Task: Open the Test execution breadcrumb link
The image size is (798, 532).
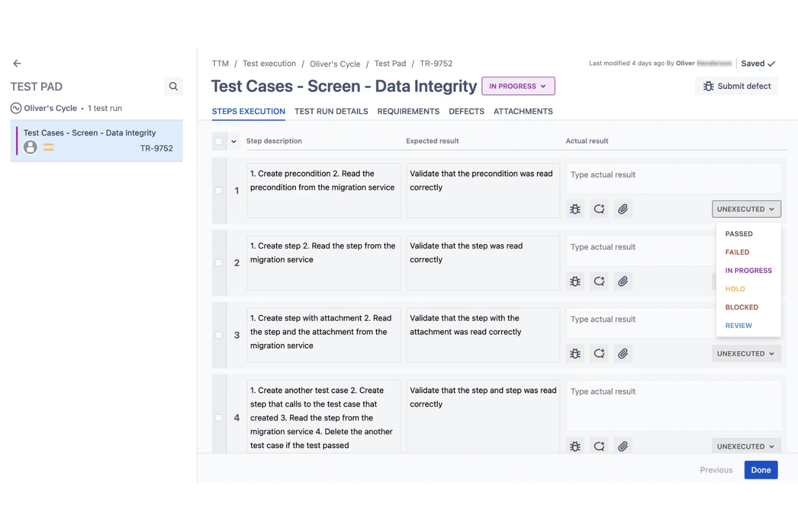Action: [269, 63]
